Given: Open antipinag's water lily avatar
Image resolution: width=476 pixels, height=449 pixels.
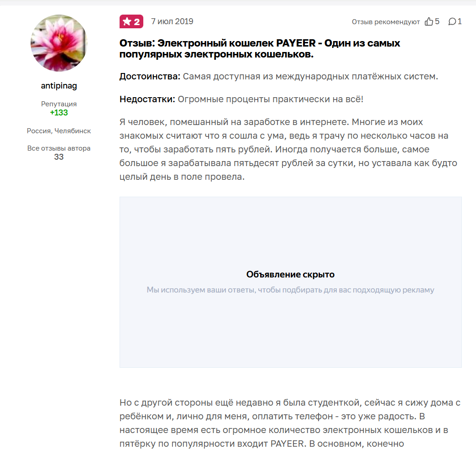Looking at the screenshot, I should [x=59, y=43].
